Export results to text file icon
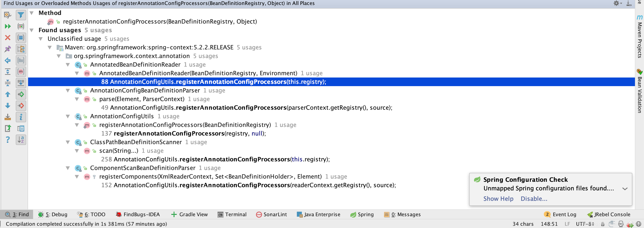 coord(7,128)
